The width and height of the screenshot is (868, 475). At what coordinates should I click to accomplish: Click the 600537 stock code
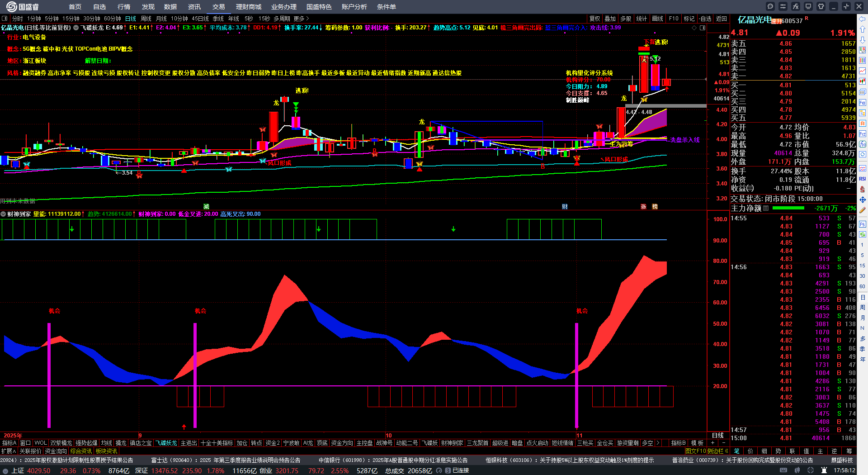click(792, 21)
